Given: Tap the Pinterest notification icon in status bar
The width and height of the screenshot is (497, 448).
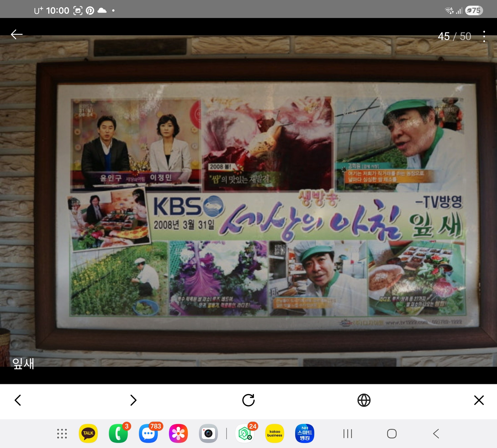Looking at the screenshot, I should (x=90, y=10).
